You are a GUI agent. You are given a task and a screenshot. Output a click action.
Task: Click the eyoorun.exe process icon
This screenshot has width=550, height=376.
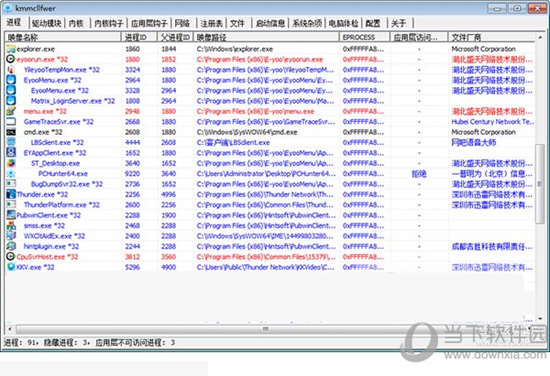(11, 59)
